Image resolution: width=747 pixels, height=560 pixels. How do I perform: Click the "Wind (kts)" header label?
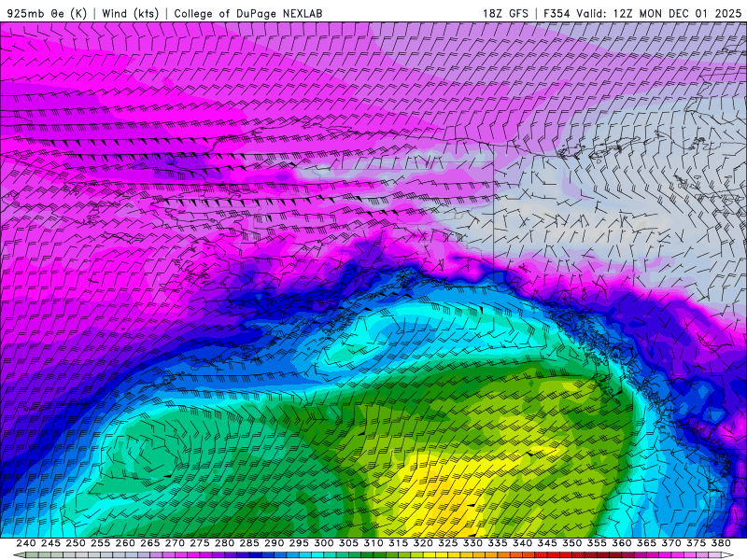point(130,13)
